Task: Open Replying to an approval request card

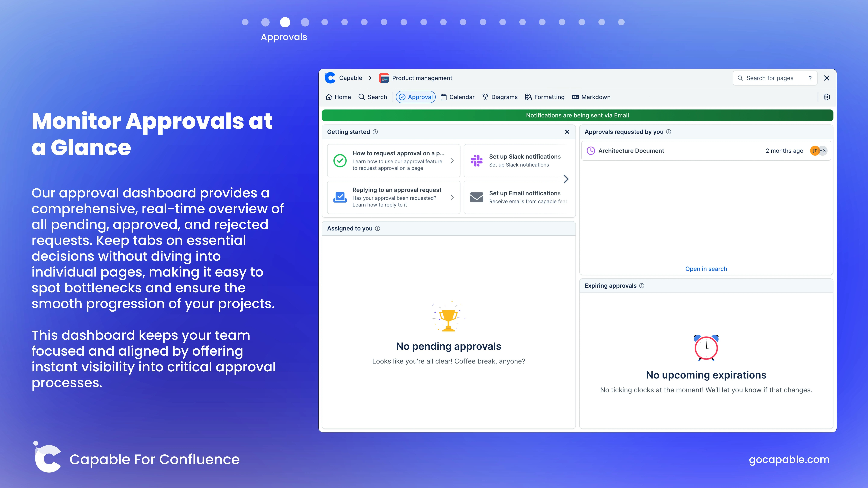Action: tap(394, 197)
